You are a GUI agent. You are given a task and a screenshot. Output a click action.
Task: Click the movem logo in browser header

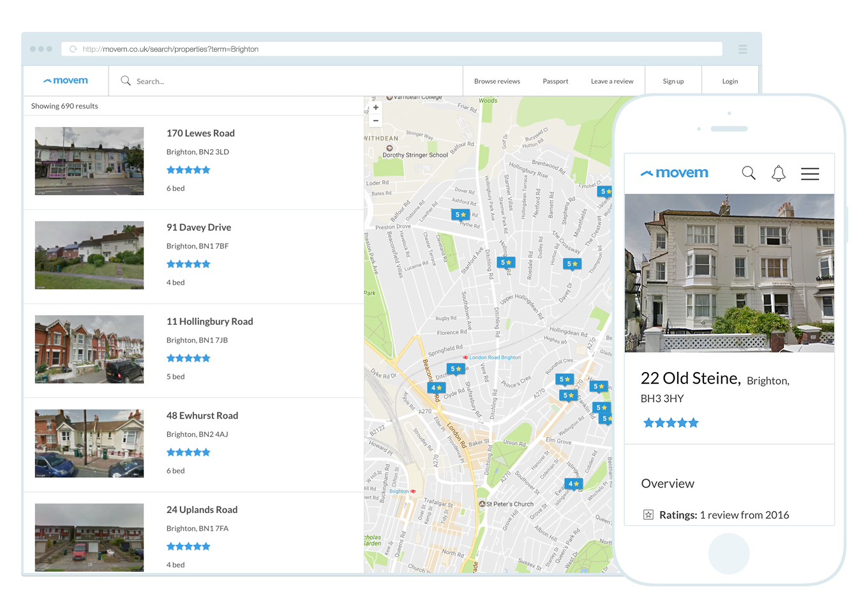66,81
